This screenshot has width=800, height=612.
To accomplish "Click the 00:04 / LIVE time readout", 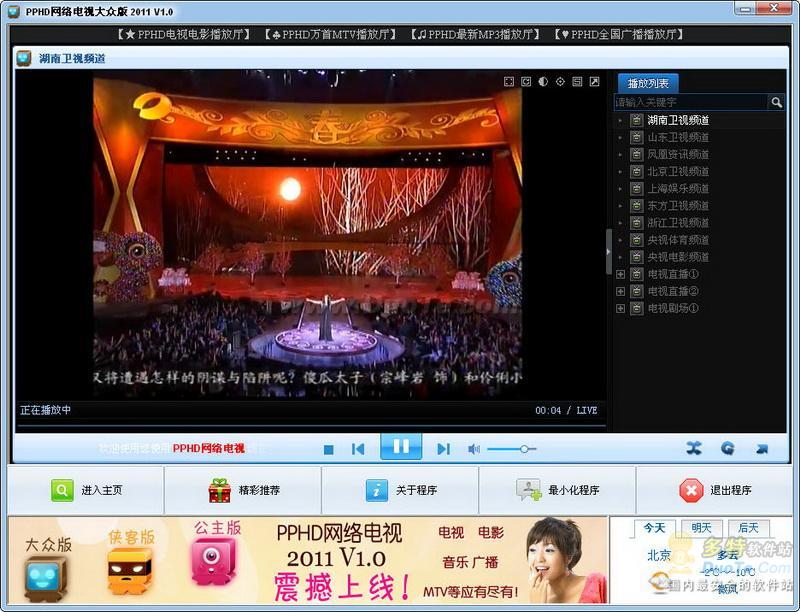I will click(566, 411).
